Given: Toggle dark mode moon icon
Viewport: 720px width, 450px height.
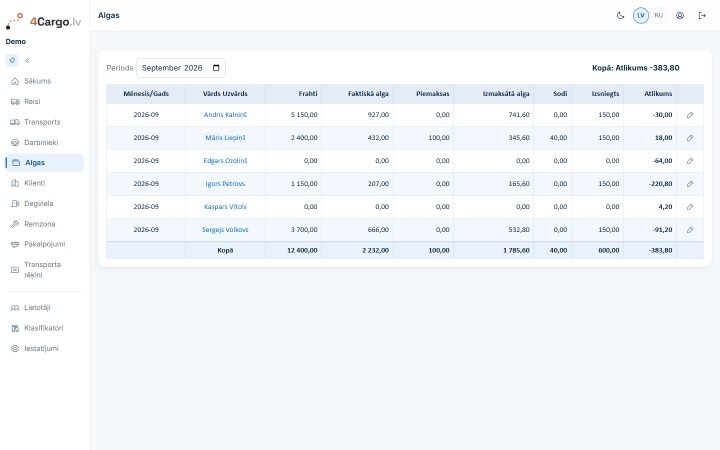Looking at the screenshot, I should [x=620, y=16].
